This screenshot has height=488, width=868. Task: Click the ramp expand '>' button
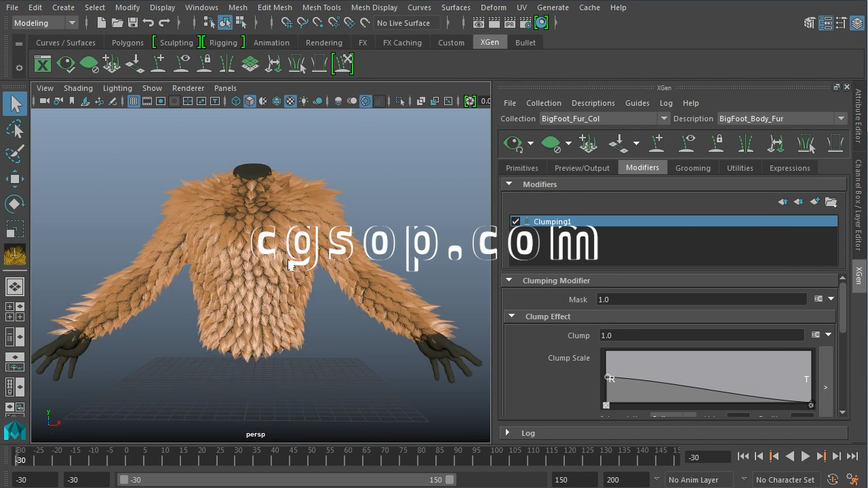825,387
